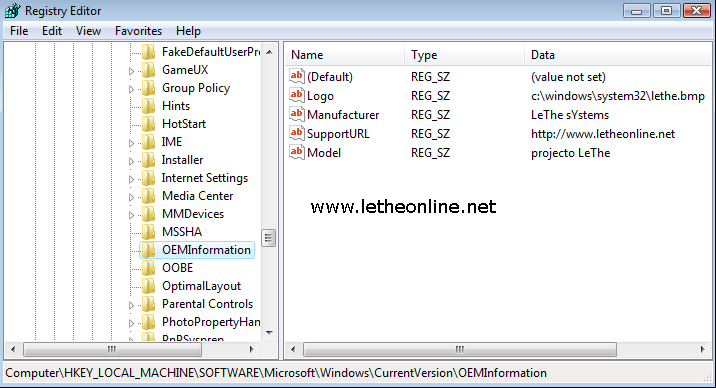Click the Internet Settings folder icon
This screenshot has width=716, height=388.
pyautogui.click(x=148, y=178)
